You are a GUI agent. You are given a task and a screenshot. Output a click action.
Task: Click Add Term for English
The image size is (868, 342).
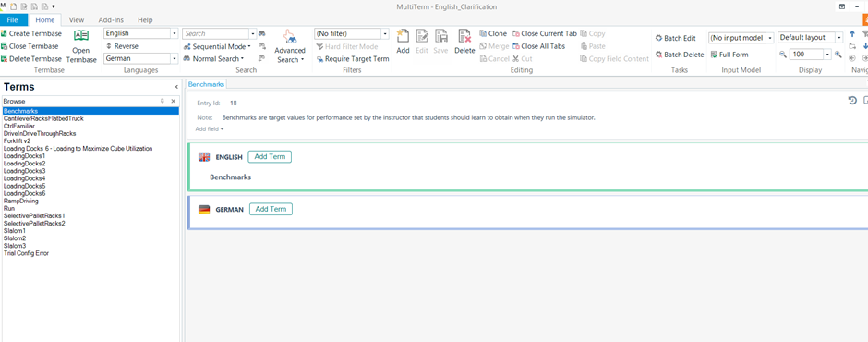coord(270,157)
